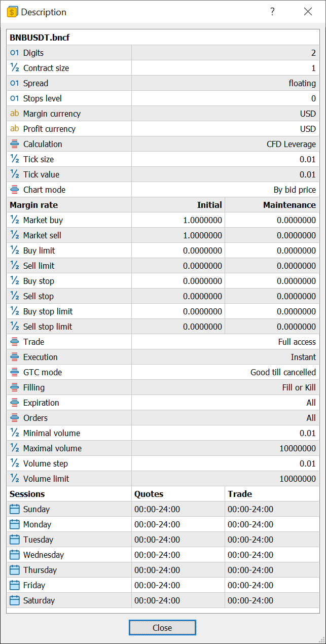This screenshot has height=644, width=326.
Task: Click the Initial column header
Action: tap(178, 205)
